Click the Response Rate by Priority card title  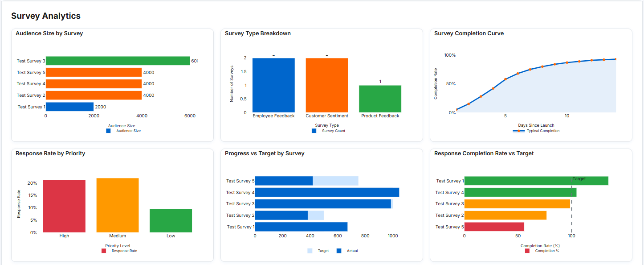pos(50,153)
